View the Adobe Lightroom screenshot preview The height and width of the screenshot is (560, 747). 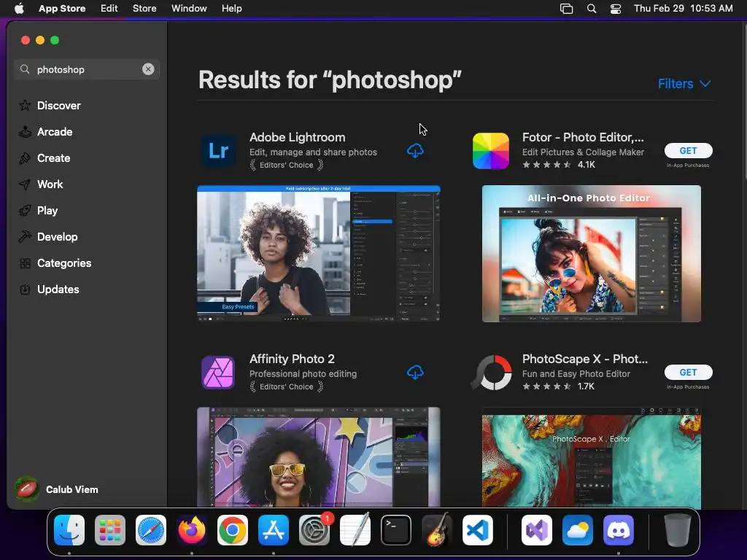click(x=319, y=253)
